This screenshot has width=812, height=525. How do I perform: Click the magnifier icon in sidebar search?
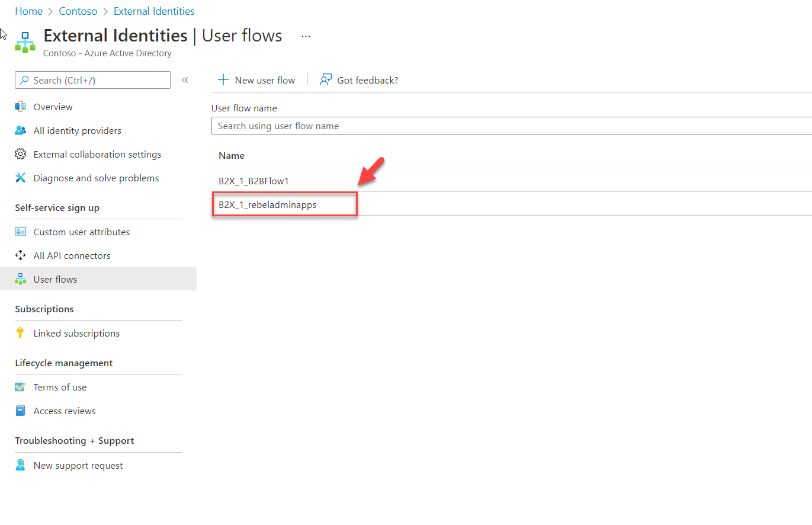[x=24, y=80]
